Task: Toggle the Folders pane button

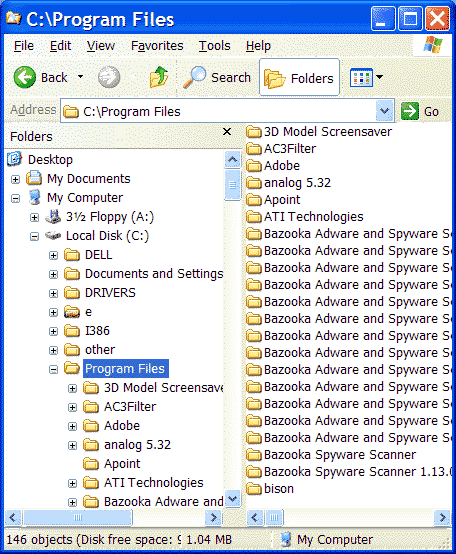Action: pyautogui.click(x=299, y=77)
